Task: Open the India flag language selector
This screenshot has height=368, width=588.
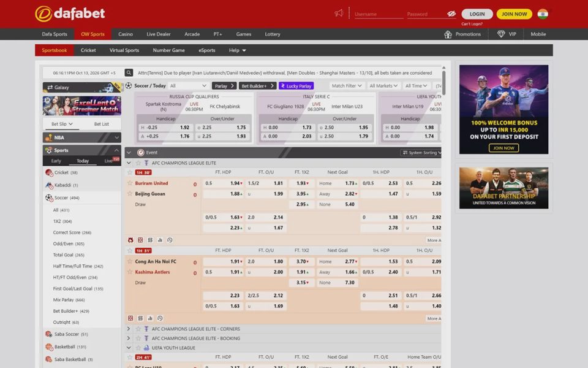Action: click(543, 14)
